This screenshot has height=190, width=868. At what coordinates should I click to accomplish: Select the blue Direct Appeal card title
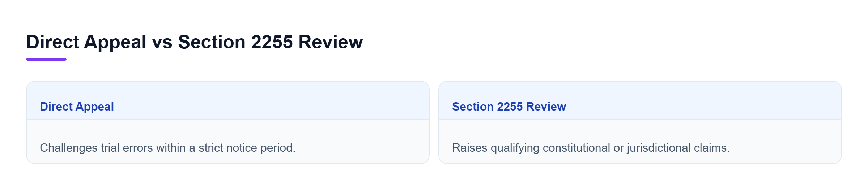coord(77,107)
